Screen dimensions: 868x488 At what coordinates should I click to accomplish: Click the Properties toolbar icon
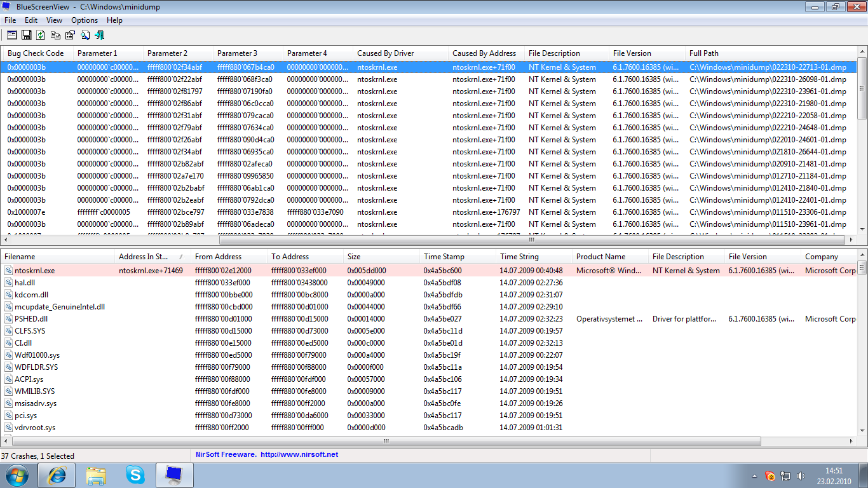pos(70,35)
